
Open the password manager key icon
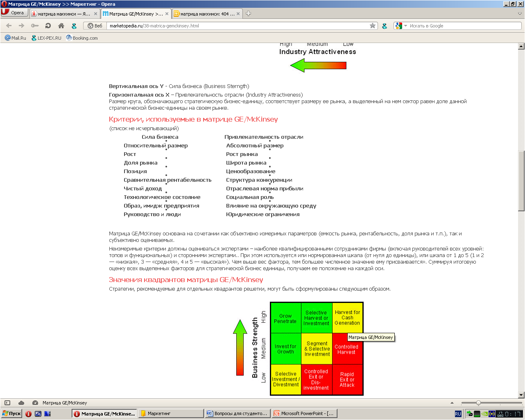tap(35, 26)
